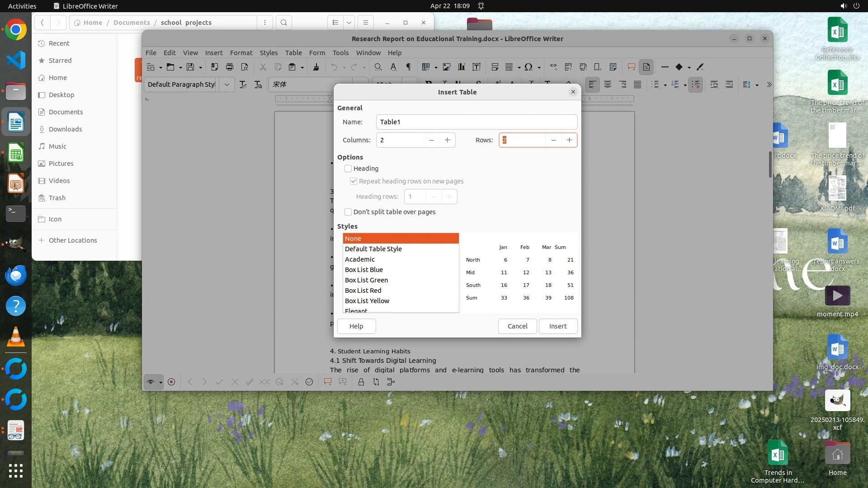Image resolution: width=868 pixels, height=488 pixels.
Task: Toggle the record changes icon in the bottom bar
Action: coord(171,382)
